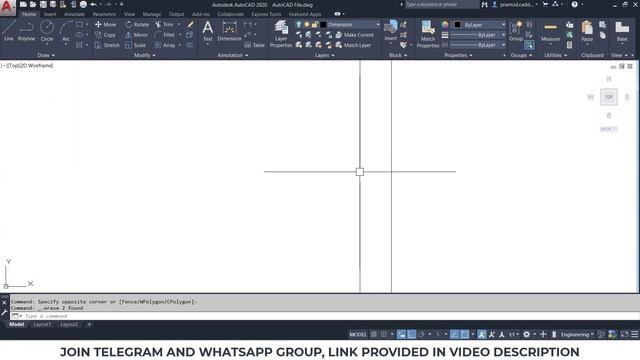Open Layer Properties manager

(281, 34)
